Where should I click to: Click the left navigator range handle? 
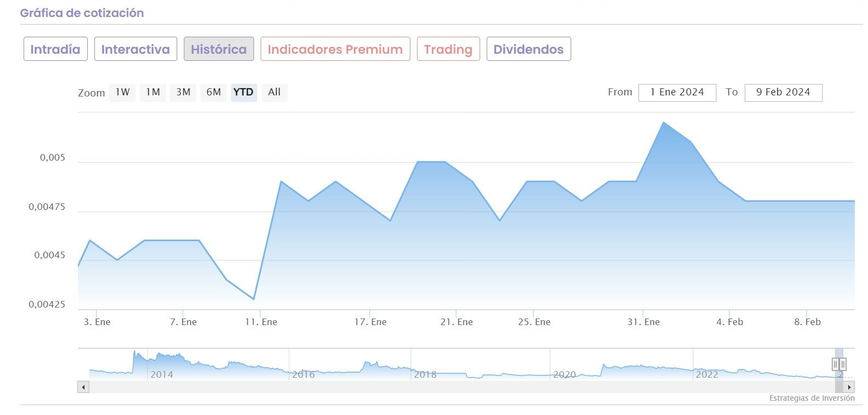click(x=836, y=364)
